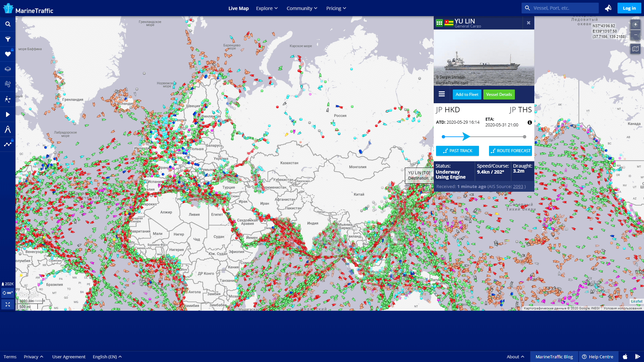Select the distance measuring compass tool
The width and height of the screenshot is (644, 362).
click(8, 129)
